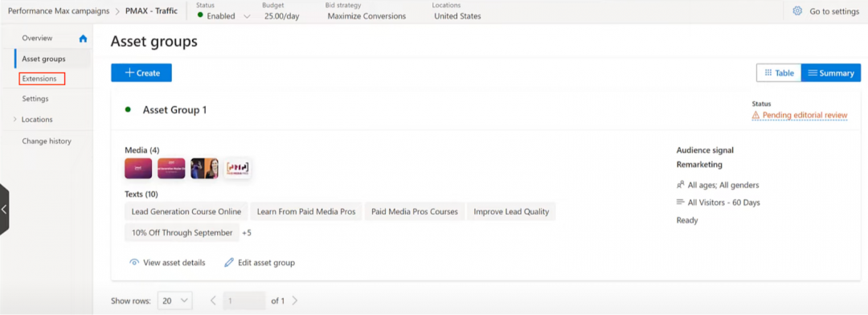Click the page number input field

[244, 301]
